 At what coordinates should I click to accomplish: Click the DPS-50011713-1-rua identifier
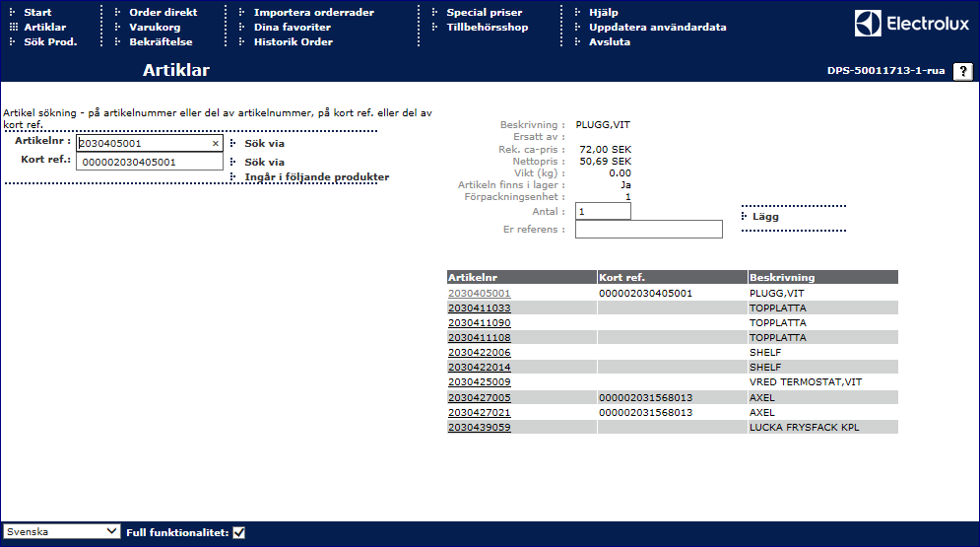point(885,71)
